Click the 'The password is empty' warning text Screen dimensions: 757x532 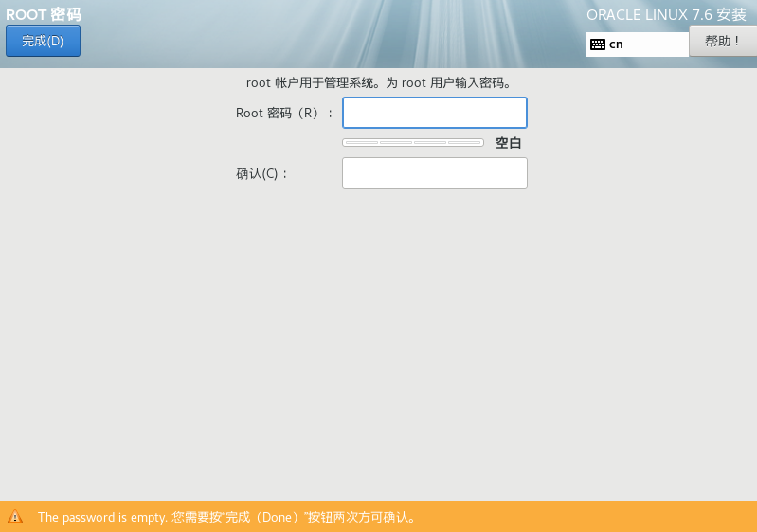[102, 518]
